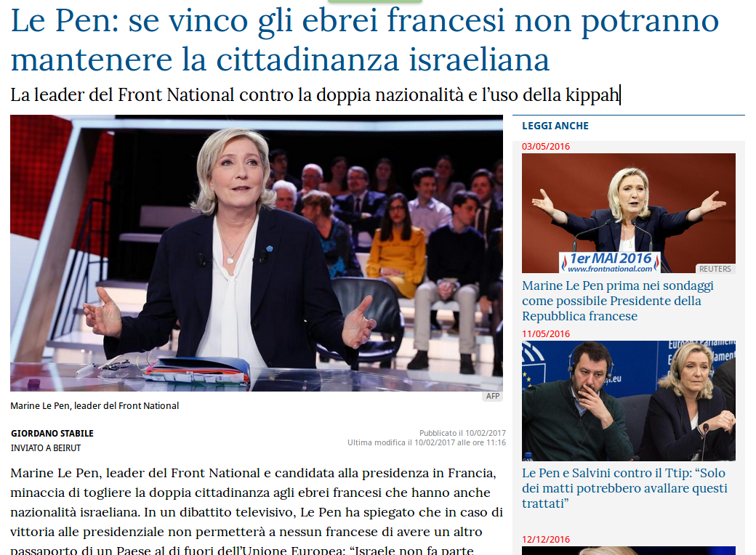This screenshot has width=756, height=555.
Task: Click the 'Ultima modifica' timestamp line
Action: click(427, 442)
